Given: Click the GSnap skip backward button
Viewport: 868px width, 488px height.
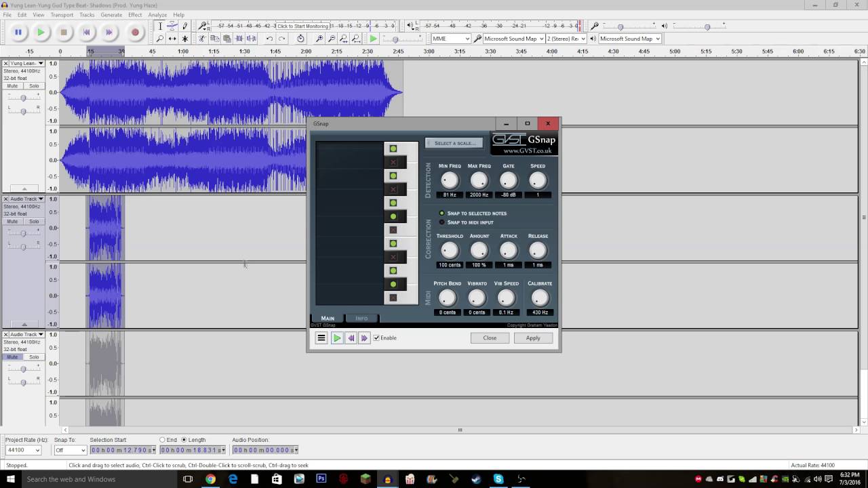Looking at the screenshot, I should pos(351,338).
